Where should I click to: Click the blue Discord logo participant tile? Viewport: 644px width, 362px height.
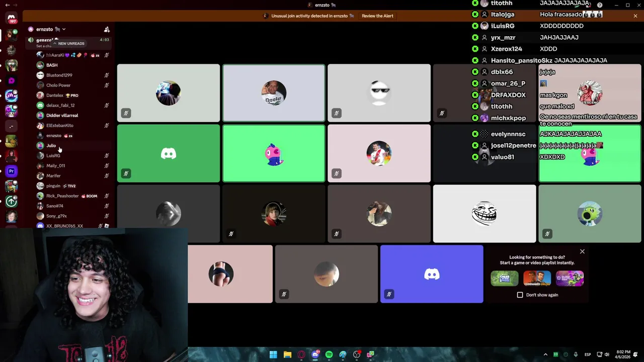point(432,274)
